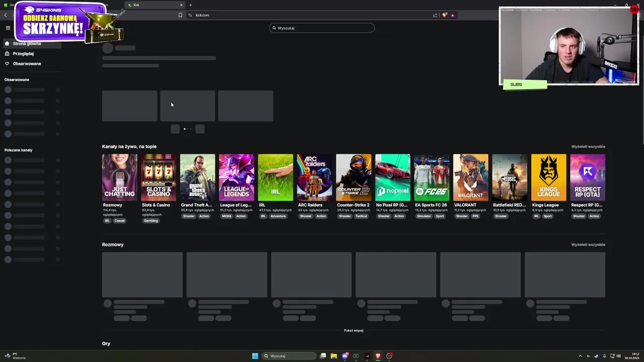644x362 pixels.
Task: Open Discord from the taskbar
Action: click(x=345, y=356)
